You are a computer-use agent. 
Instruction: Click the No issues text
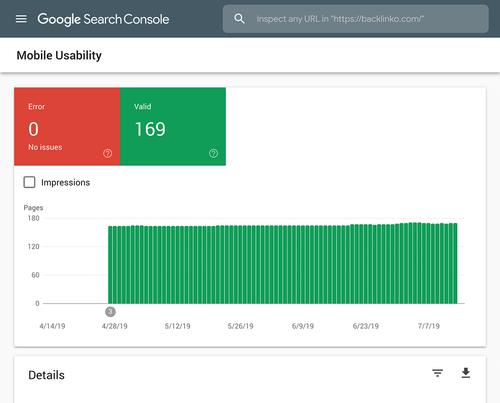point(45,147)
